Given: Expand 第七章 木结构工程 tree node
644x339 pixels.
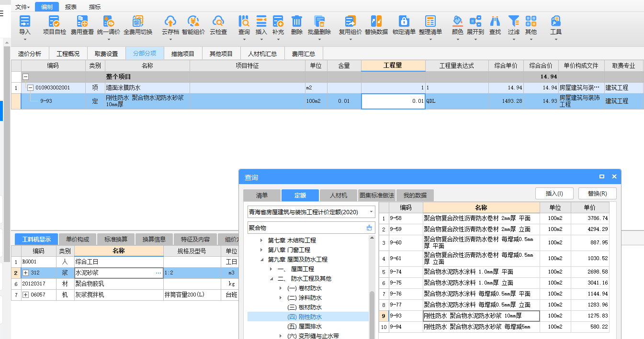Looking at the screenshot, I should click(x=261, y=241).
